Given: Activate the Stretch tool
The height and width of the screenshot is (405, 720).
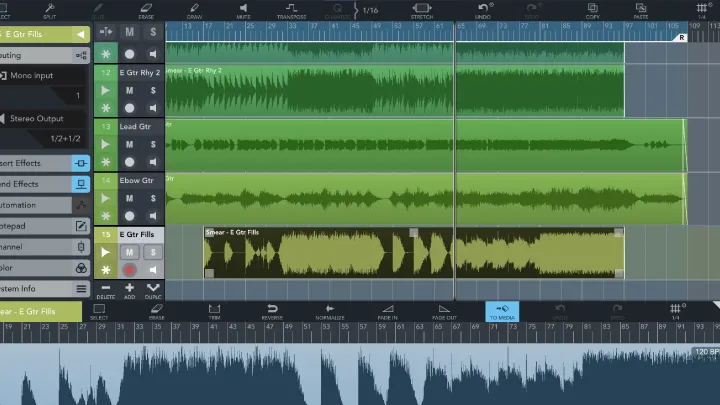Looking at the screenshot, I should [421, 9].
